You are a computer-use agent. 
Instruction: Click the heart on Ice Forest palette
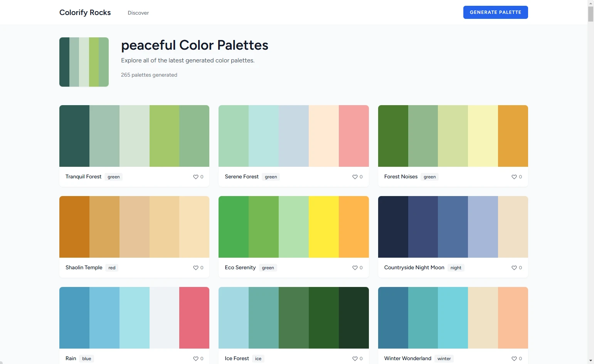[355, 359]
